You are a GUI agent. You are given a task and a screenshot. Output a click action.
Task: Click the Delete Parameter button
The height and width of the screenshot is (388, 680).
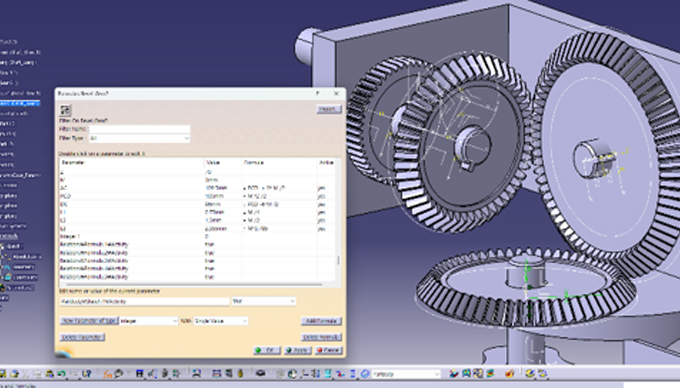(82, 337)
